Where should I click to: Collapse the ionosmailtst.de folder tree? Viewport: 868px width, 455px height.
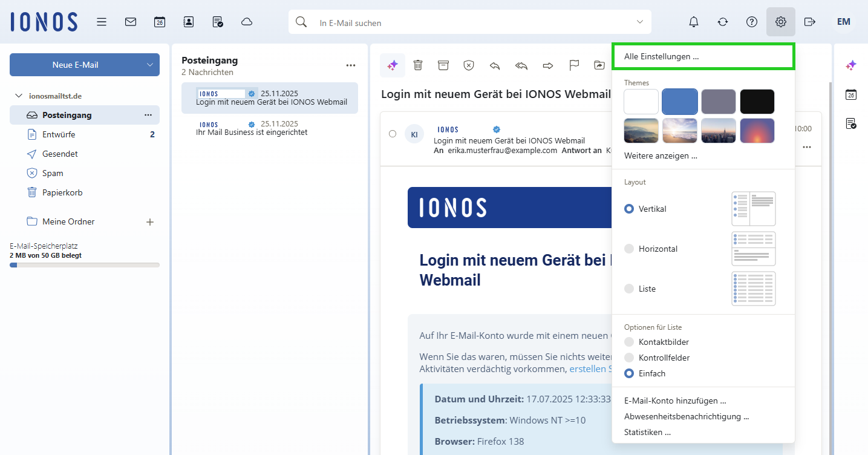pyautogui.click(x=19, y=95)
